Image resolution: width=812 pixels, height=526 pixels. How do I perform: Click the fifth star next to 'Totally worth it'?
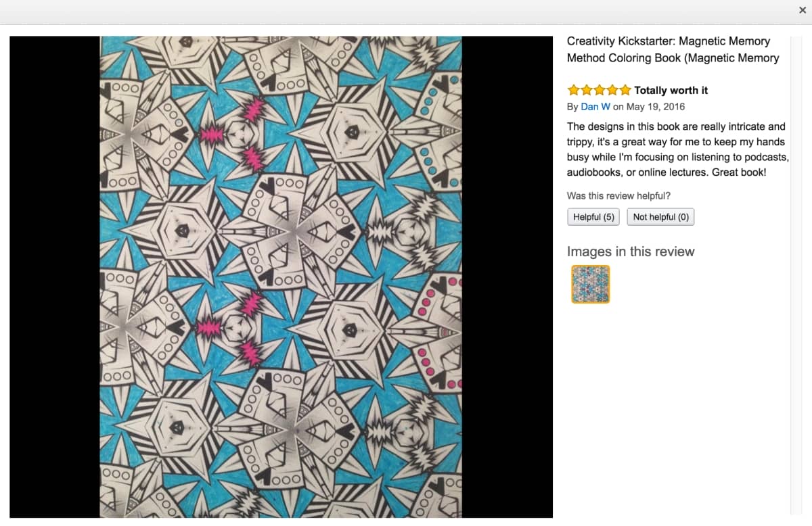pyautogui.click(x=624, y=89)
